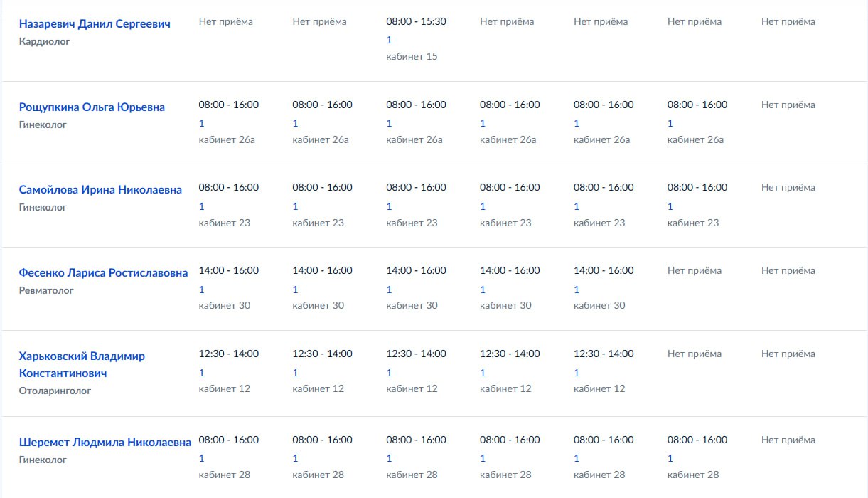
Task: Open Рощупкина's rightmost "1" slot link
Action: click(670, 123)
